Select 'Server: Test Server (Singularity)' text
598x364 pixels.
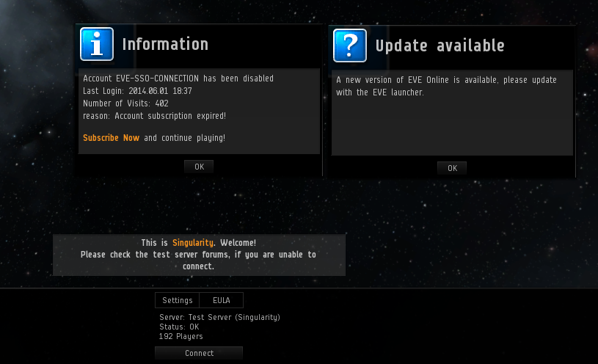[219, 317]
